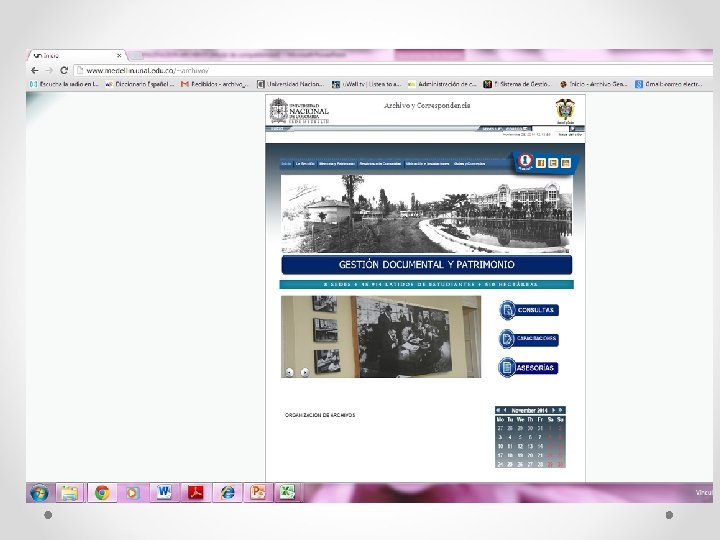Viewport: 720px width, 540px height.
Task: Go back using browser back arrow
Action: coord(34,70)
